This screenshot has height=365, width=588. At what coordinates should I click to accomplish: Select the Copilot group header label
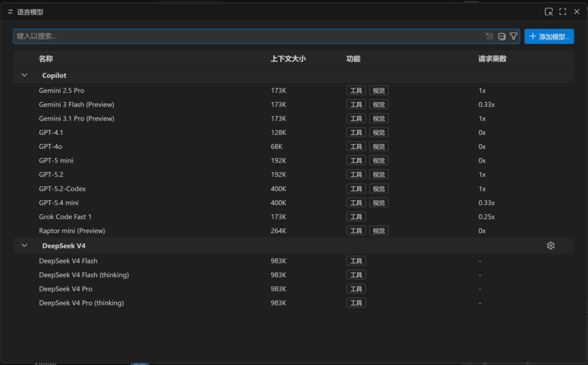point(54,75)
